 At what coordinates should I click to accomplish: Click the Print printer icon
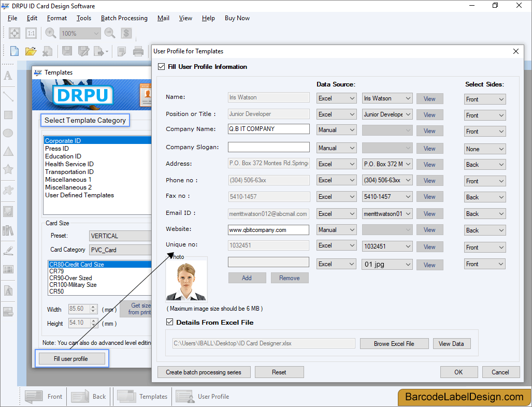point(138,51)
